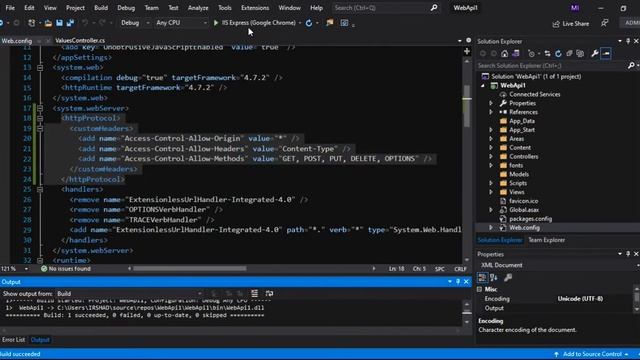Click the Property Pages wrench icon in Properties

tap(508, 278)
